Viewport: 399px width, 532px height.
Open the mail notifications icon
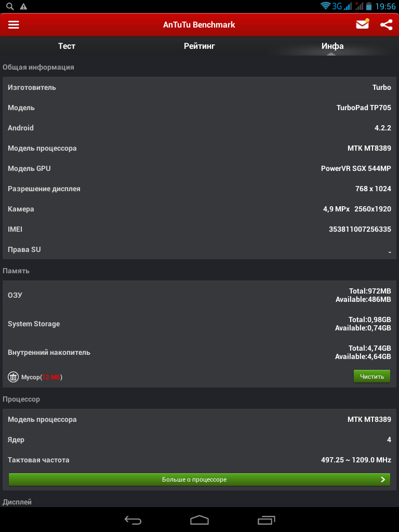coord(362,24)
